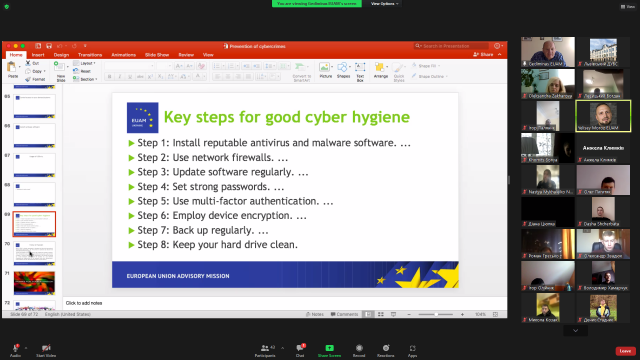Open the Transitions ribbon tab
The image size is (640, 360).
(x=90, y=55)
